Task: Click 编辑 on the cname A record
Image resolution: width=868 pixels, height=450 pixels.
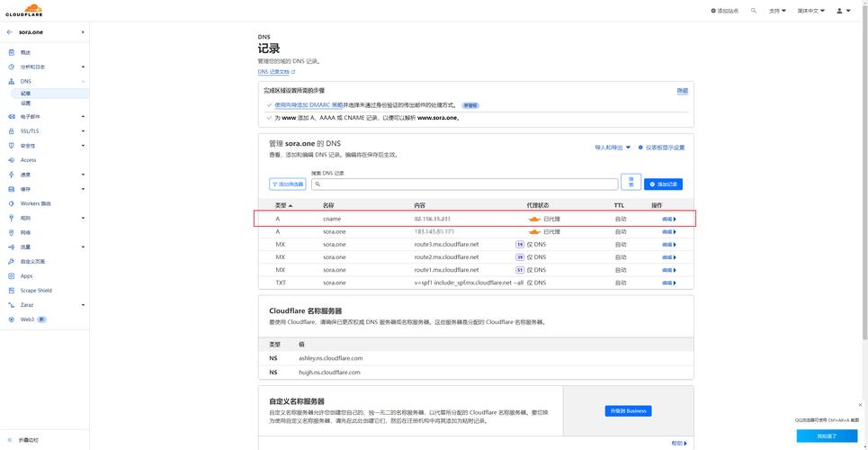Action: pyautogui.click(x=668, y=219)
